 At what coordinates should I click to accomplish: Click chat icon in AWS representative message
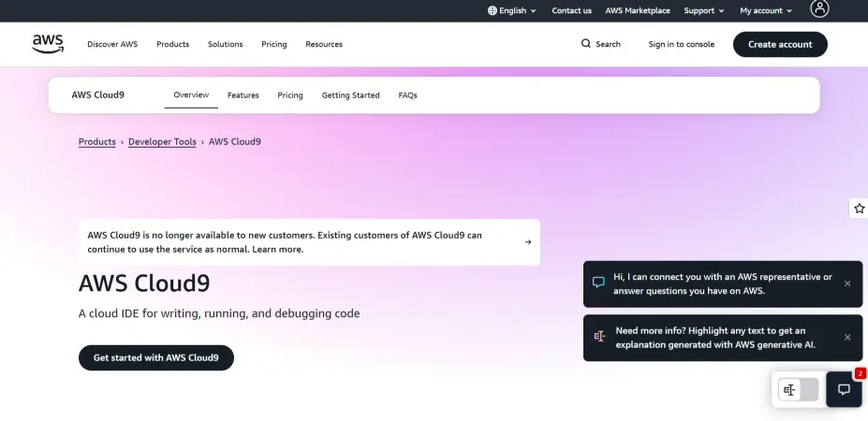pyautogui.click(x=598, y=283)
